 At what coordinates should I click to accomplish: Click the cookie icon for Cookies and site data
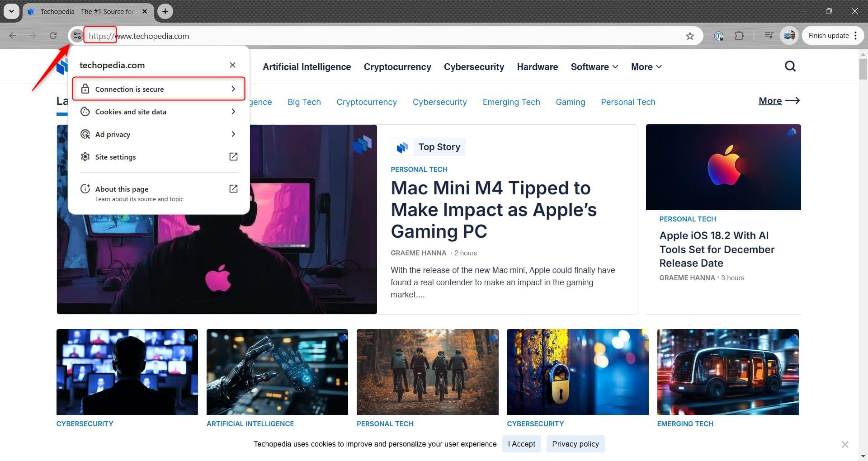(85, 112)
